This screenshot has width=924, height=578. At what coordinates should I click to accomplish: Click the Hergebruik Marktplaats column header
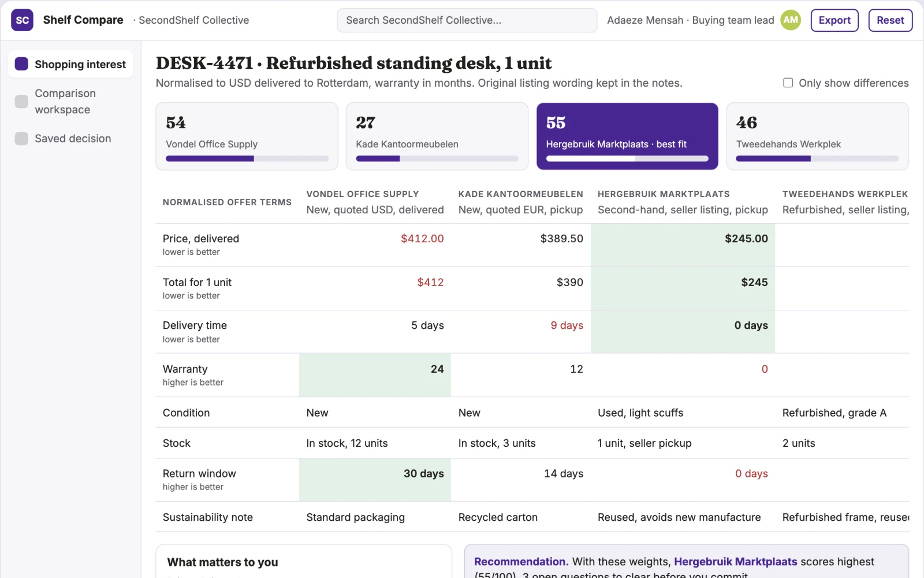click(683, 202)
